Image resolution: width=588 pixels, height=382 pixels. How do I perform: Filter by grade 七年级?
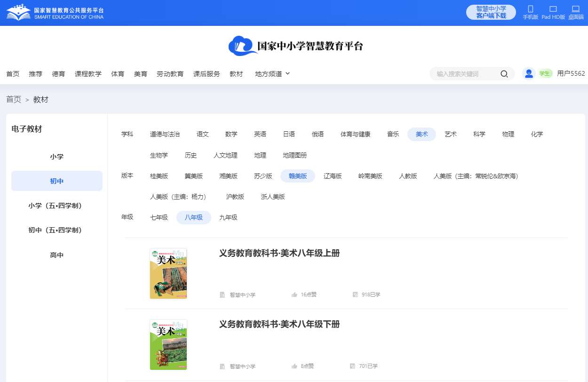[x=159, y=217]
